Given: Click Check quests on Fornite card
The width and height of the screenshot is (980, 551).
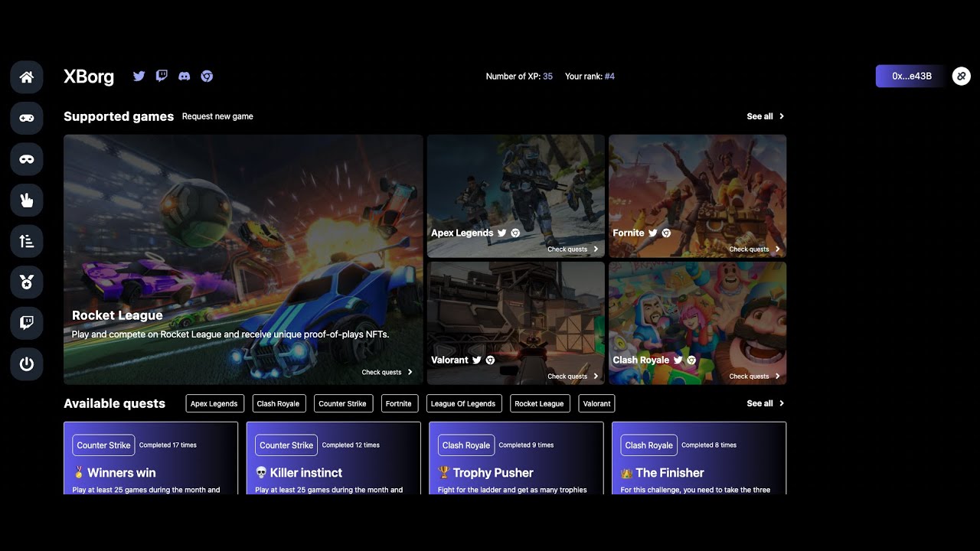Looking at the screenshot, I should [x=755, y=249].
